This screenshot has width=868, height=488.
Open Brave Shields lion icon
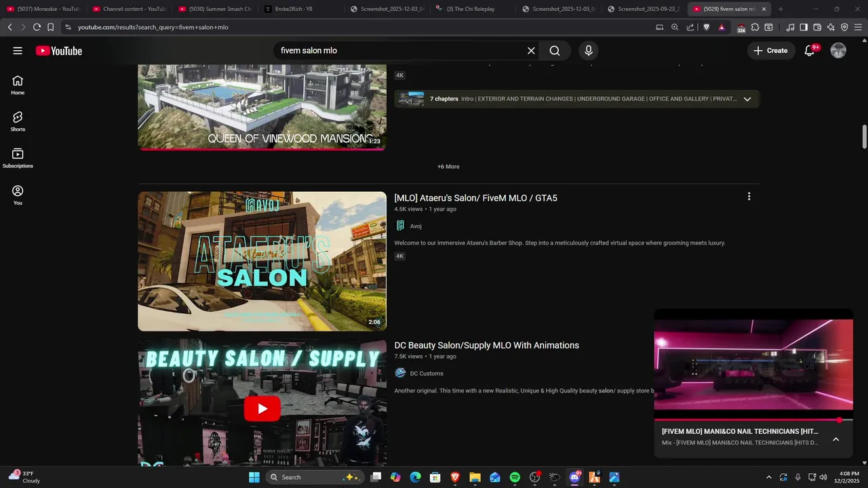[x=706, y=27]
